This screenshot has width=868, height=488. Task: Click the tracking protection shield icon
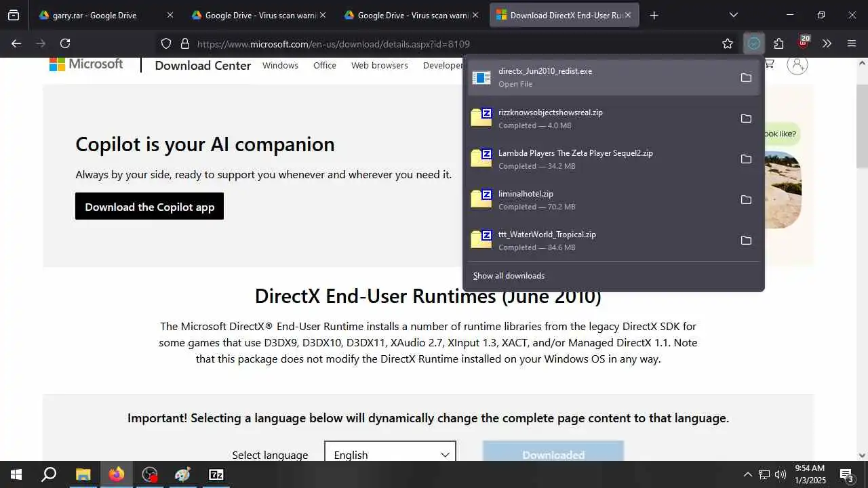tap(166, 43)
